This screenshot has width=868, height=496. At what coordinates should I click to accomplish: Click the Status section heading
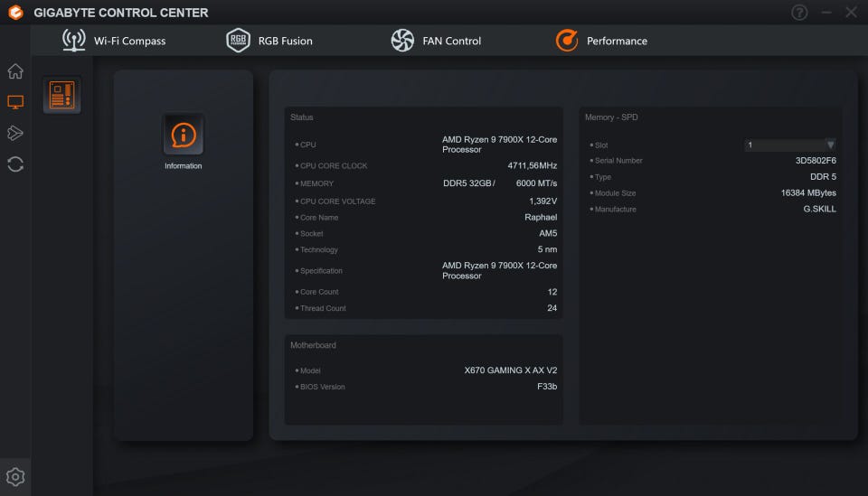pyautogui.click(x=302, y=117)
